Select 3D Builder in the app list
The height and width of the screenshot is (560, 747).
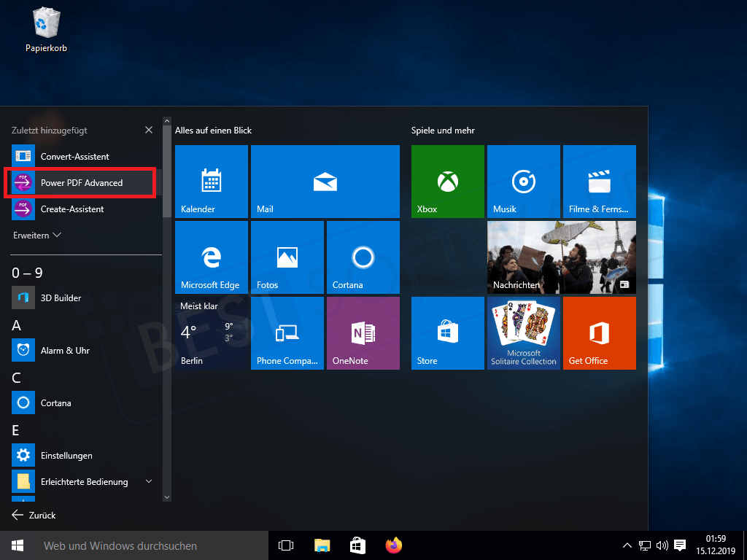tap(61, 298)
